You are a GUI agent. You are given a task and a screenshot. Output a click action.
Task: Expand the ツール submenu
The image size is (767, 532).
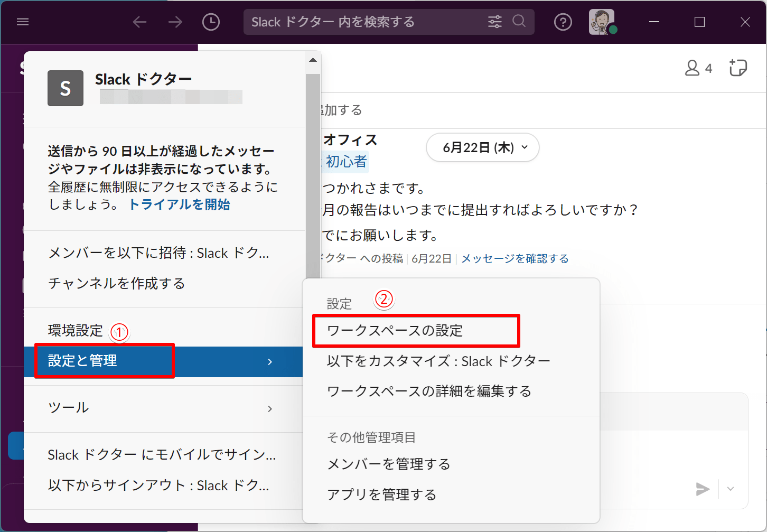[x=164, y=408]
